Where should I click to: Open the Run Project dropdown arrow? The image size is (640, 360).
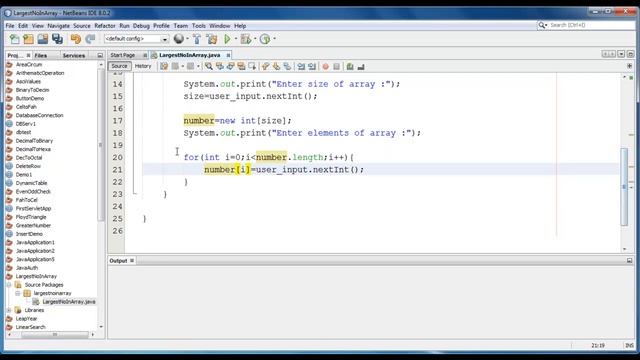[x=236, y=39]
